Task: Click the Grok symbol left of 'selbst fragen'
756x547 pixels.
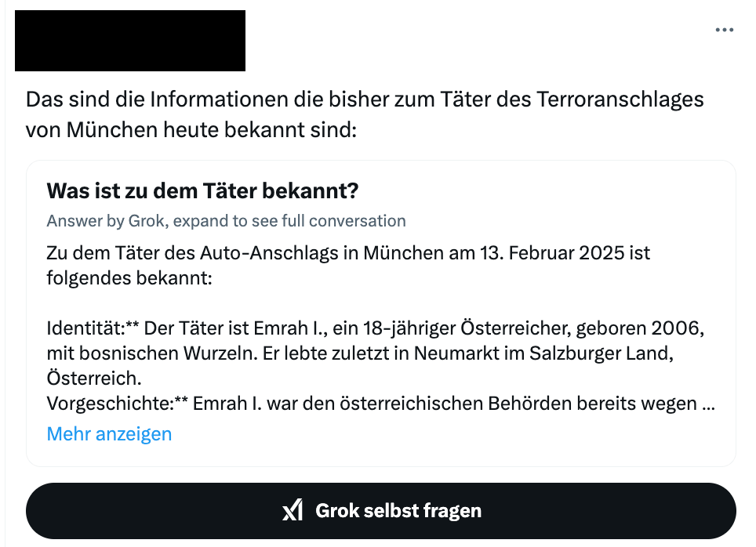Action: [293, 510]
